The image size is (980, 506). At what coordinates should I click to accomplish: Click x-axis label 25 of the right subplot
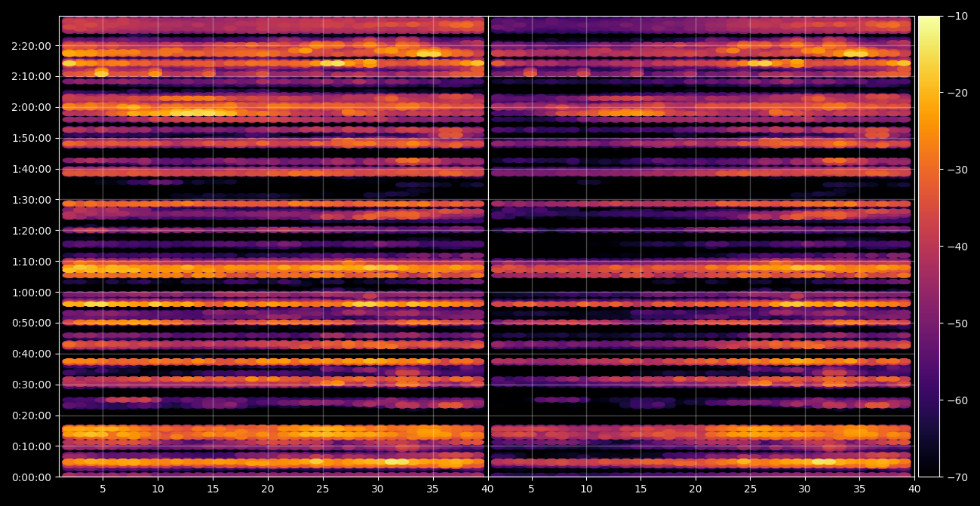pyautogui.click(x=750, y=489)
